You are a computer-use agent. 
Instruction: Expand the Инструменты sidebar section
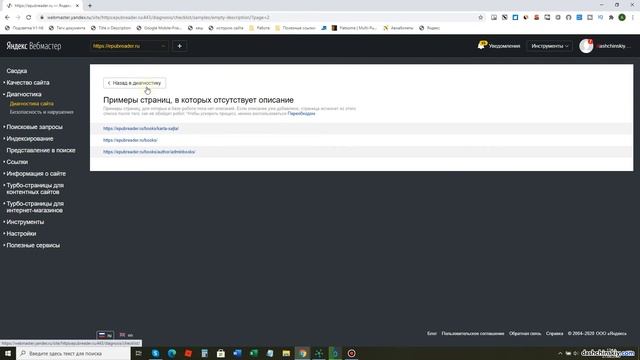click(x=25, y=222)
